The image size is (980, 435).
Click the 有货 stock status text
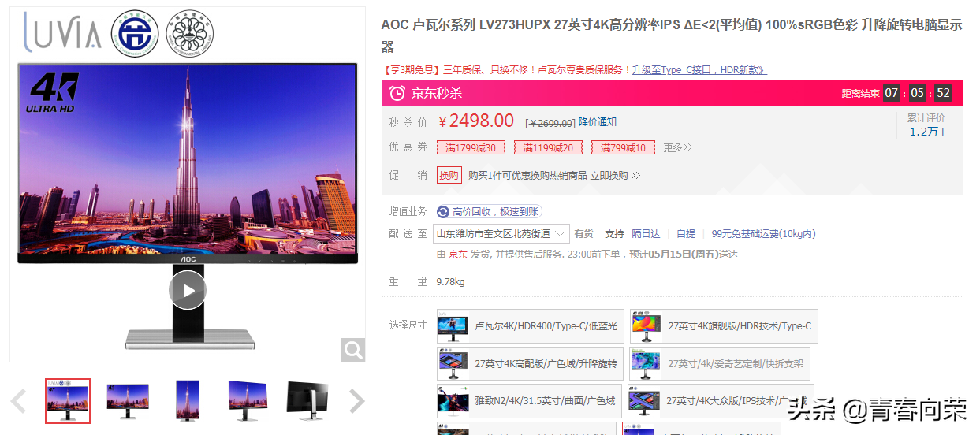pos(583,234)
